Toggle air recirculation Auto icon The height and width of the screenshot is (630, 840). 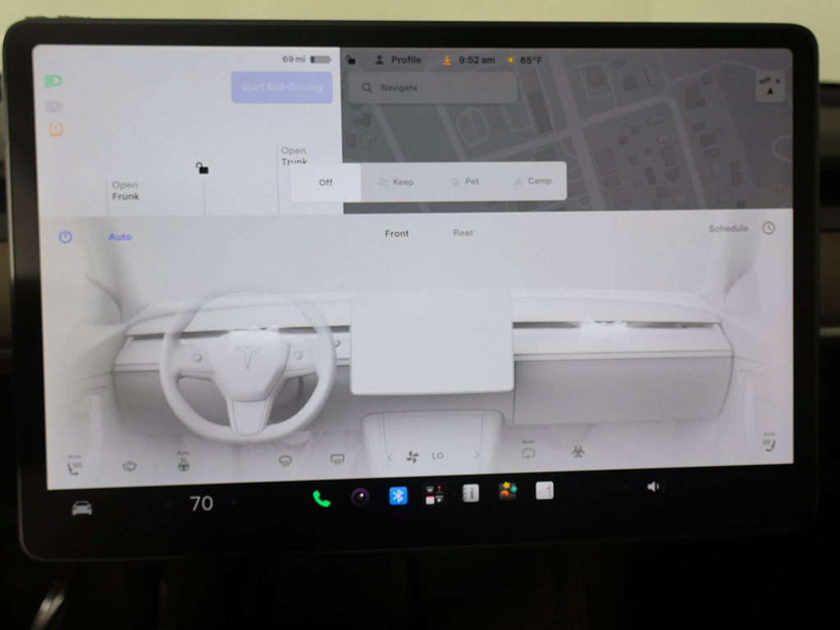coord(528,451)
